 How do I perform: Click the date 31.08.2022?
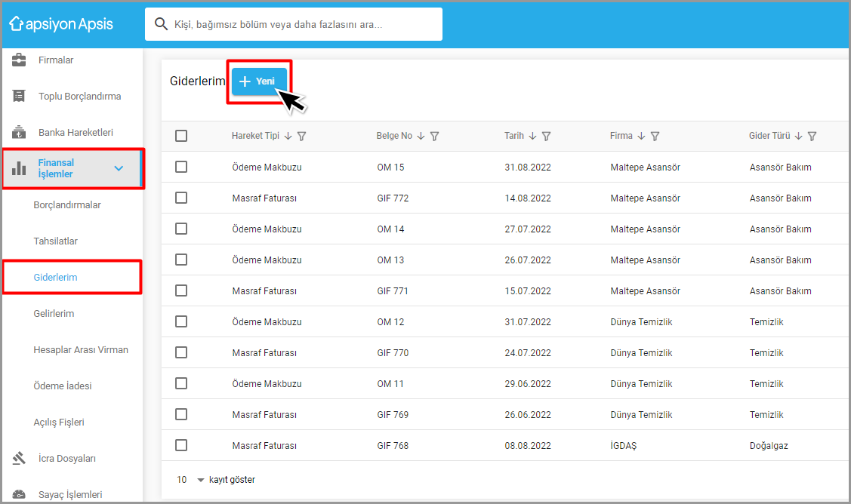tap(528, 167)
